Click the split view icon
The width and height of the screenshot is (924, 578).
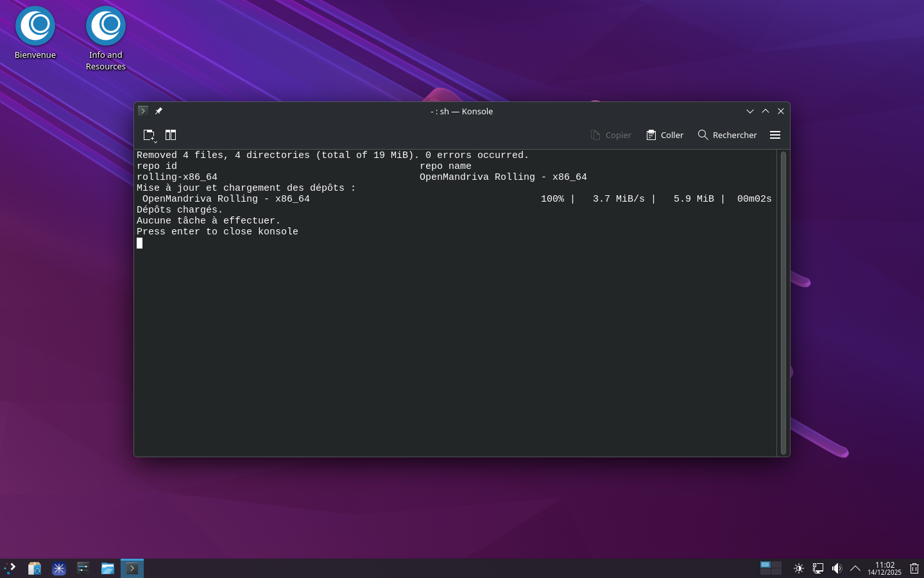click(x=171, y=135)
